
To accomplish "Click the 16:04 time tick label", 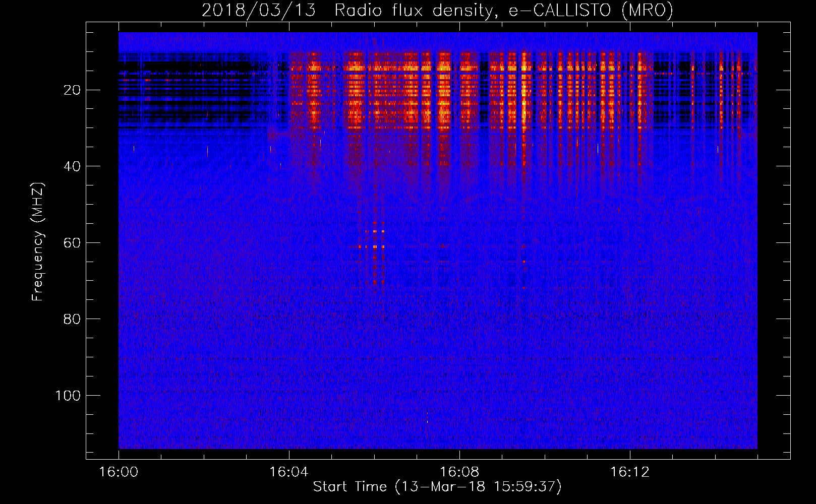I will click(289, 472).
